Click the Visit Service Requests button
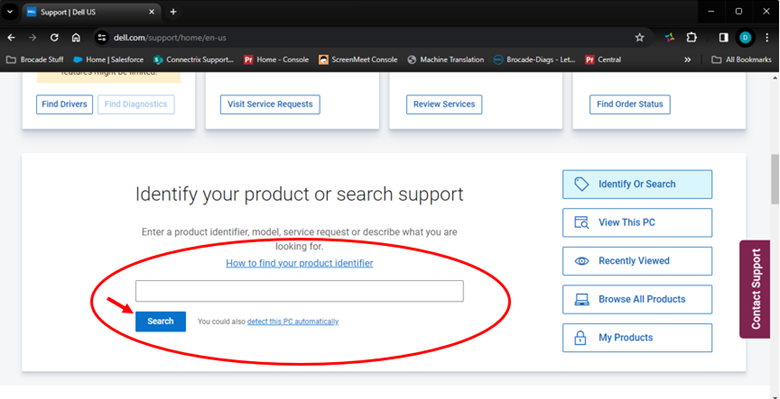Viewport: 780px width, 399px height. coord(270,104)
